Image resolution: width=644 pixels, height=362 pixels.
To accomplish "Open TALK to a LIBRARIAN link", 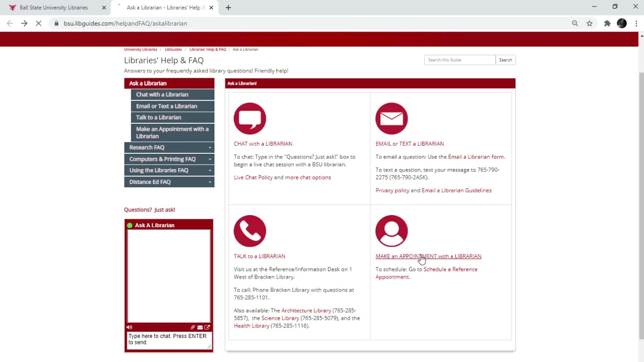I will pyautogui.click(x=259, y=256).
